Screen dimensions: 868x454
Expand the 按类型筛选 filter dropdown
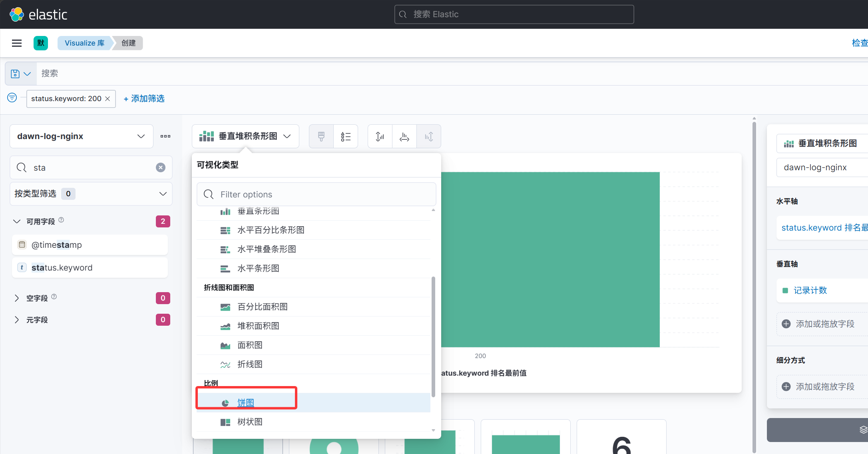tap(91, 194)
